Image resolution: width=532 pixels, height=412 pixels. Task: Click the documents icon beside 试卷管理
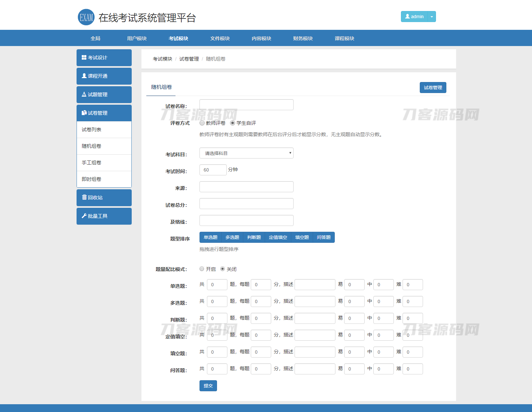84,113
